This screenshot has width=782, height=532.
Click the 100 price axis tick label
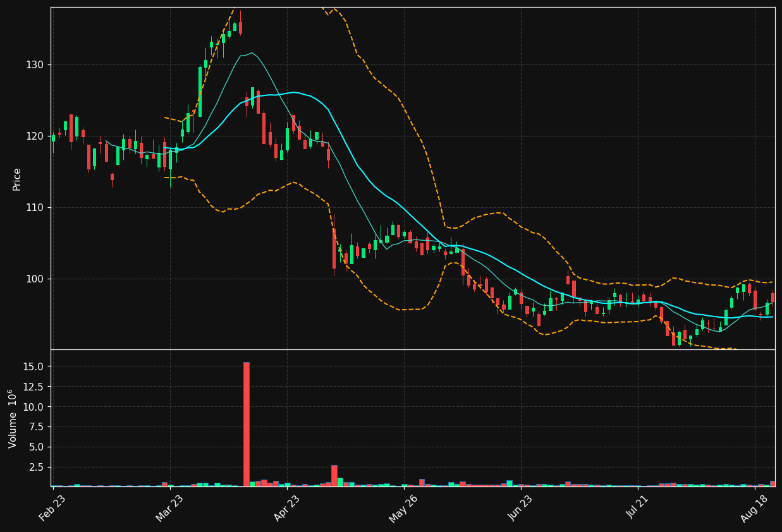(x=35, y=279)
